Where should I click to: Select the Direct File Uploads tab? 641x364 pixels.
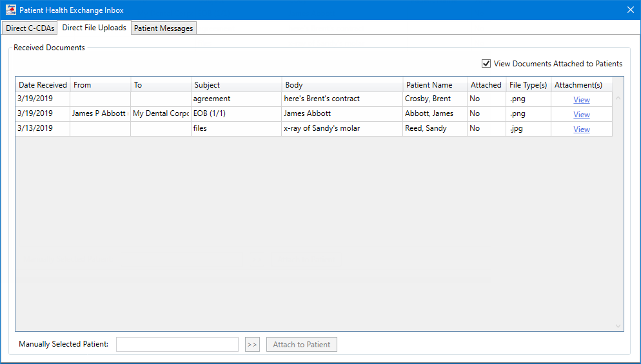pos(94,28)
